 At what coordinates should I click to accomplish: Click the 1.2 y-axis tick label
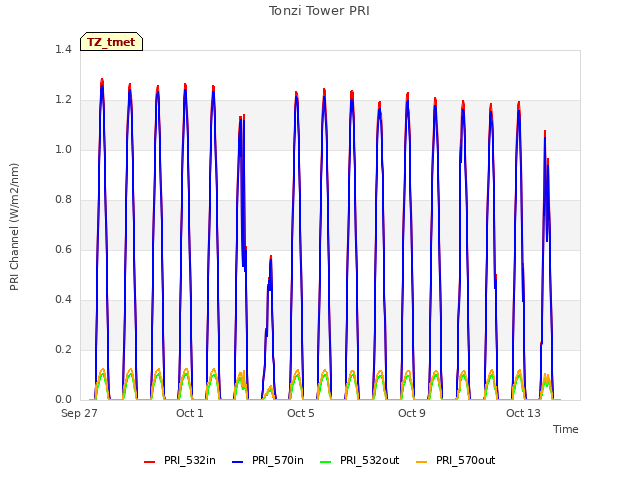pyautogui.click(x=63, y=100)
